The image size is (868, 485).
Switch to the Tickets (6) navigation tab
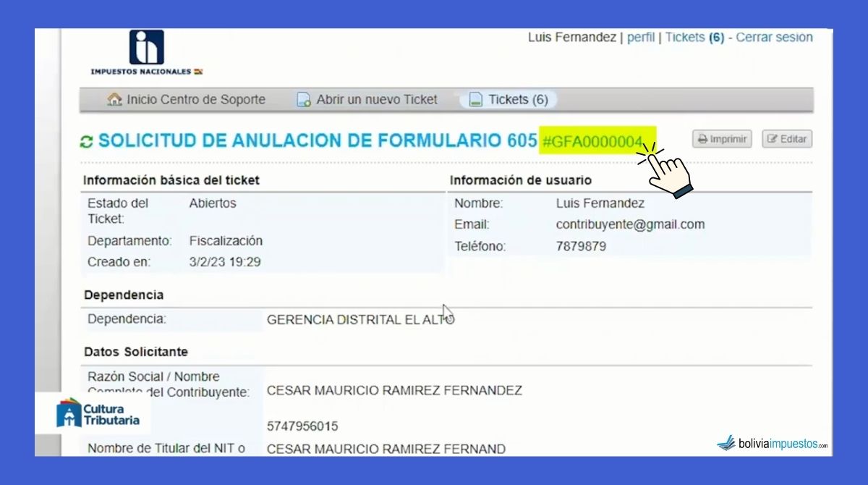point(517,100)
